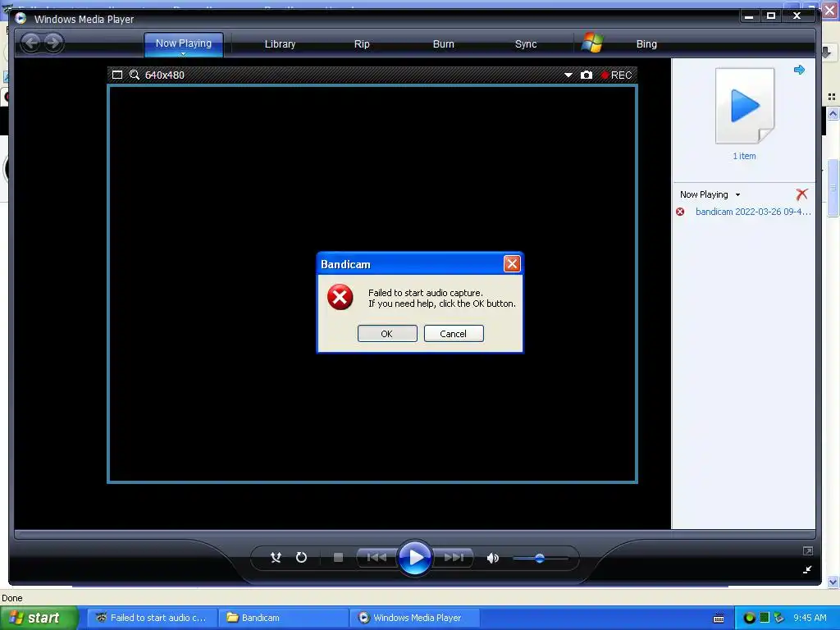The height and width of the screenshot is (630, 840).
Task: Select the bandicam 2022-03-26 playlist entry
Action: click(x=753, y=212)
